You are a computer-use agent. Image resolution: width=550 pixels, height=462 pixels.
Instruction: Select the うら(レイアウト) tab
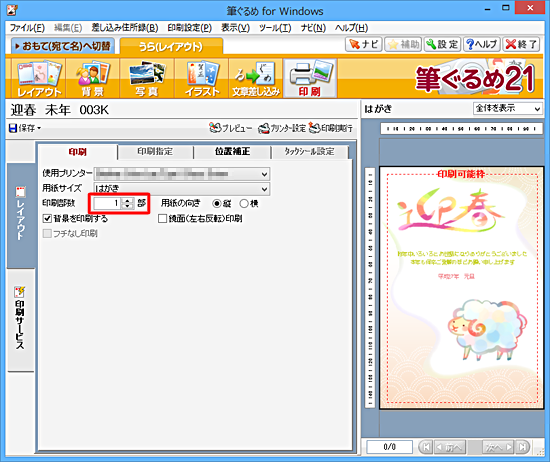(171, 47)
